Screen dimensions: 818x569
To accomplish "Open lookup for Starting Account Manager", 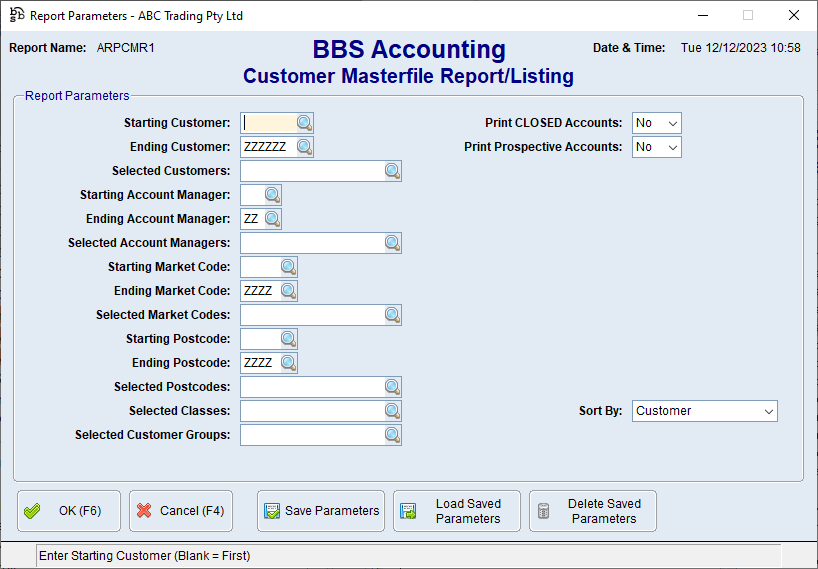I will click(272, 195).
